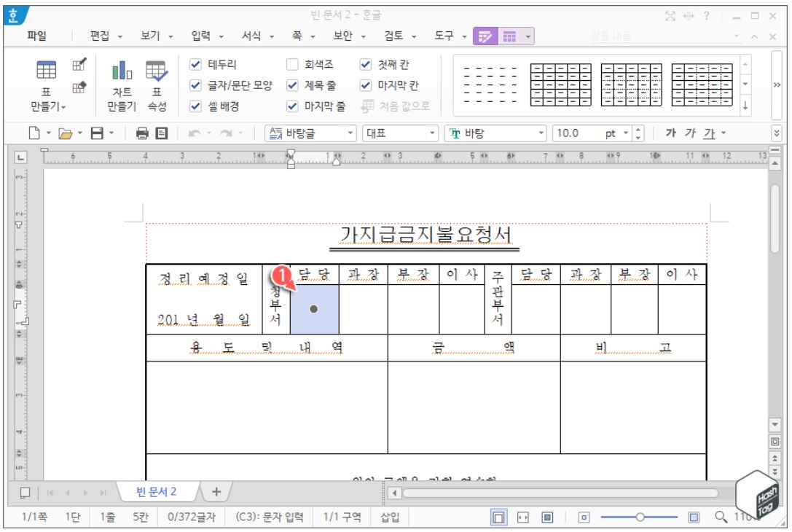792x532 pixels.
Task: Increase the font size with the stepper
Action: [x=638, y=130]
